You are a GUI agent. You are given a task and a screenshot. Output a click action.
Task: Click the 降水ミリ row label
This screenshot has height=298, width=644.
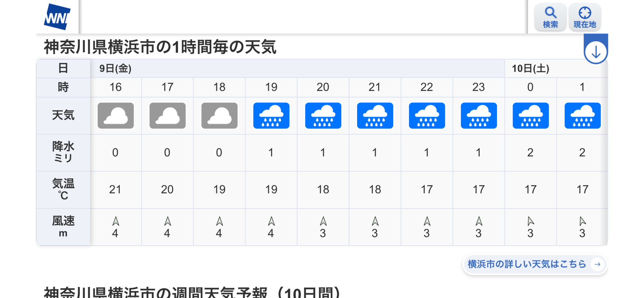(x=63, y=152)
